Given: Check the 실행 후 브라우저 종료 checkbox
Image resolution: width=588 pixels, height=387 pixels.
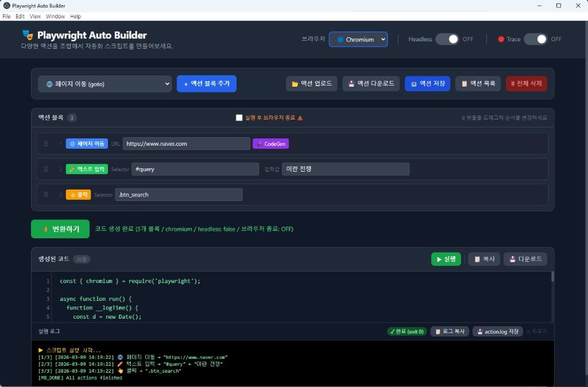Looking at the screenshot, I should (x=239, y=118).
